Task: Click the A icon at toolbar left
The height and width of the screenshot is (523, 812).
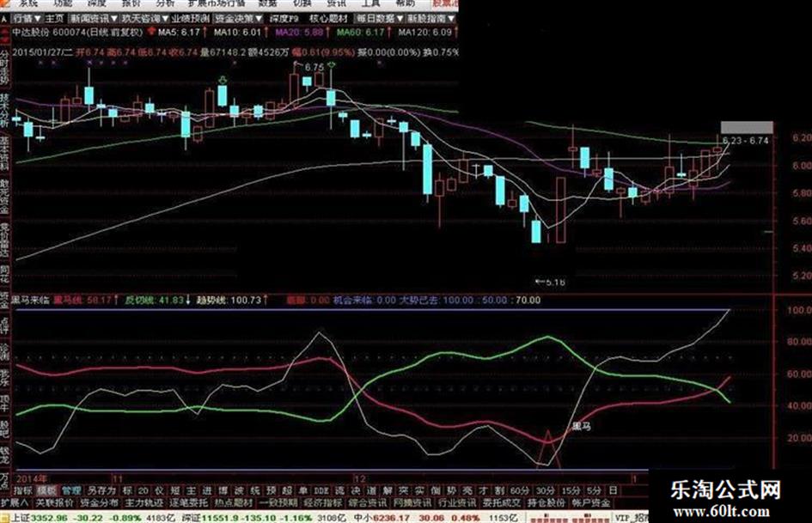Action: point(4,19)
